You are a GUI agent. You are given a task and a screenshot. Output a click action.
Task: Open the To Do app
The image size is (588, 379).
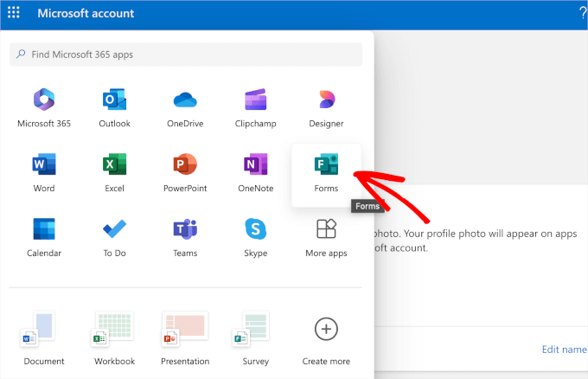click(x=114, y=238)
